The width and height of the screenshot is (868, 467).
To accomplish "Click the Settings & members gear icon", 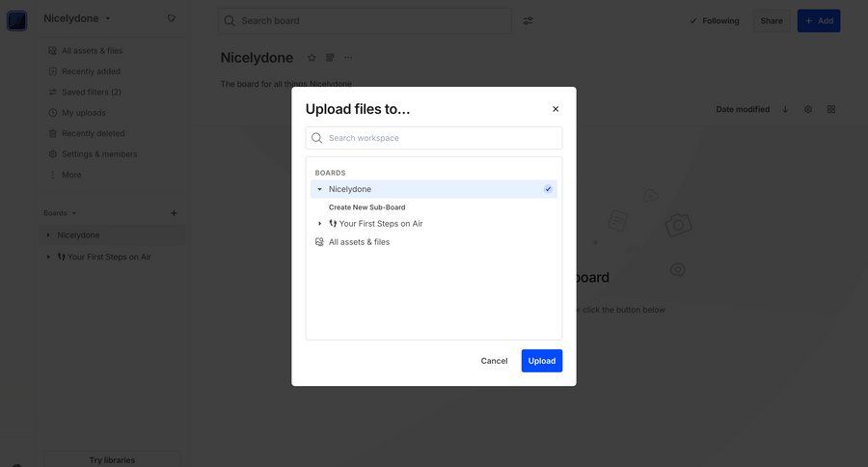I will [53, 154].
